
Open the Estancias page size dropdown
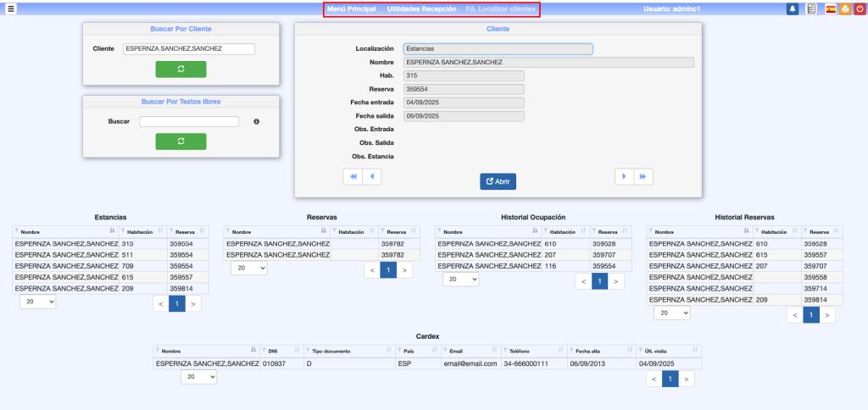pyautogui.click(x=38, y=302)
